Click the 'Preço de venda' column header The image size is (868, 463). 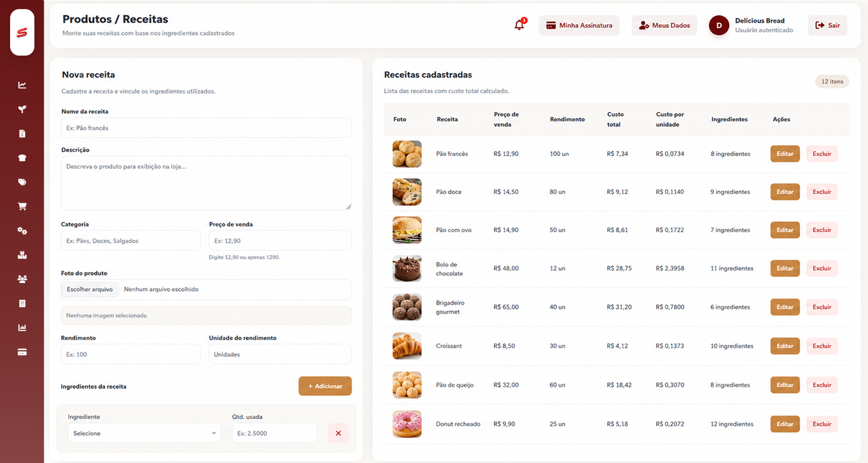(x=506, y=119)
